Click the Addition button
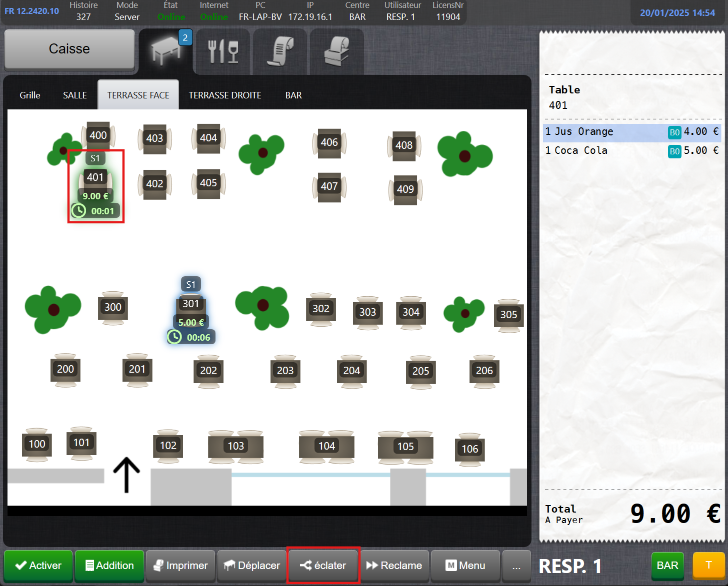Screen dimensions: 728x586 tap(109, 566)
